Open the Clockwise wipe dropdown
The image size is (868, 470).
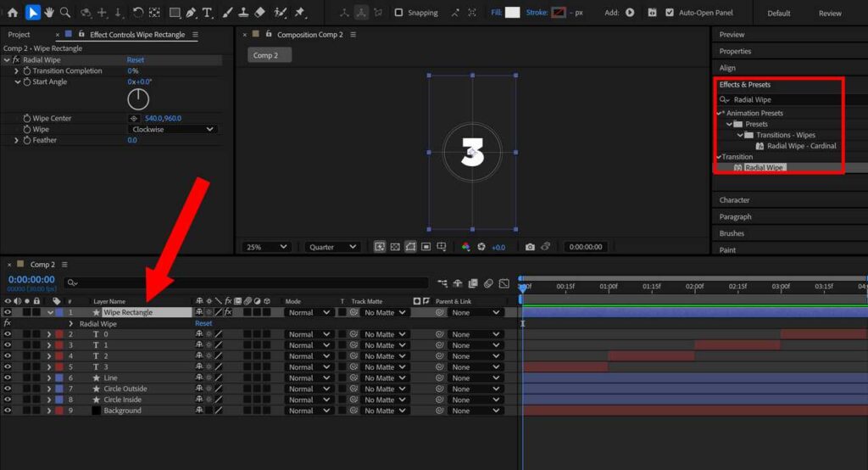tap(172, 129)
